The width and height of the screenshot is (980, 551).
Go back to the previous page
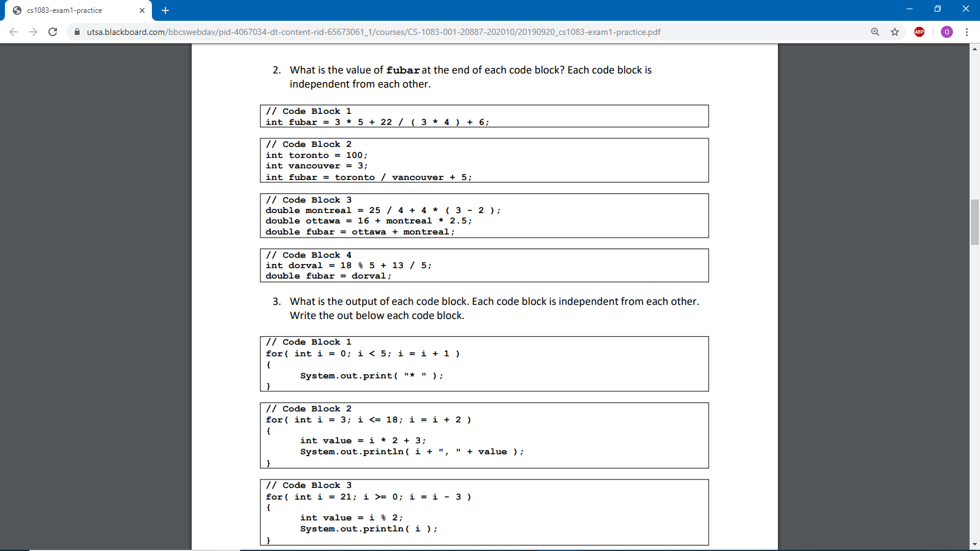coord(12,32)
